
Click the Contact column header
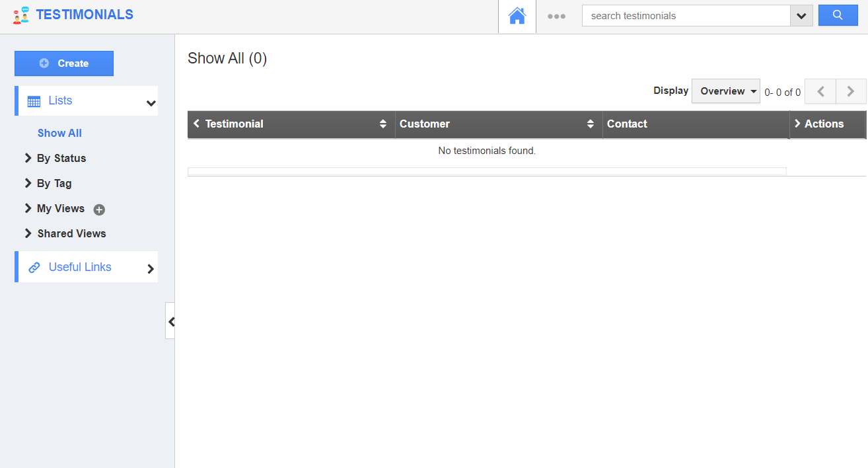pos(627,124)
